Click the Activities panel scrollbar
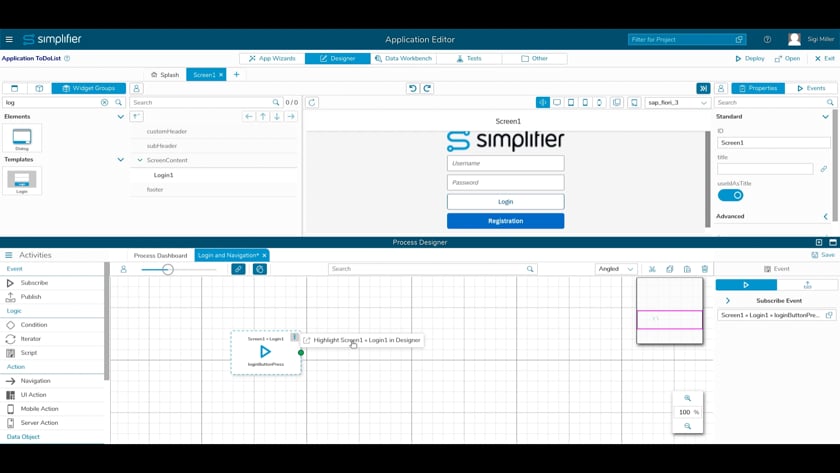This screenshot has height=473, width=840. (x=107, y=321)
